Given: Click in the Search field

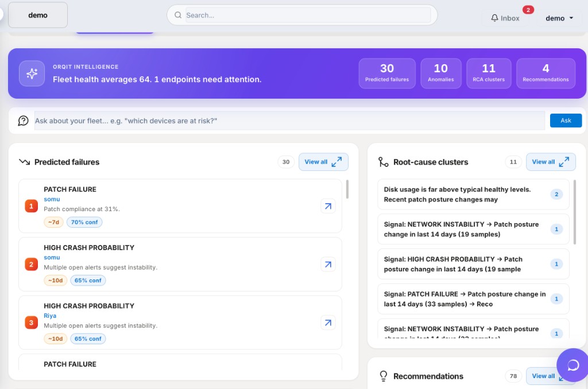Looking at the screenshot, I should [308, 15].
